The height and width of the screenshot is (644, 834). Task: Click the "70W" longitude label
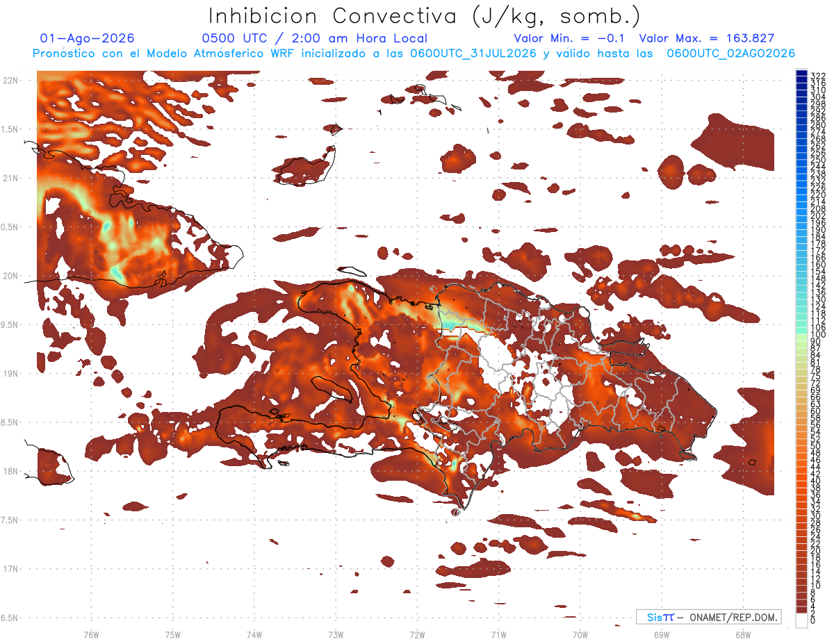580,634
